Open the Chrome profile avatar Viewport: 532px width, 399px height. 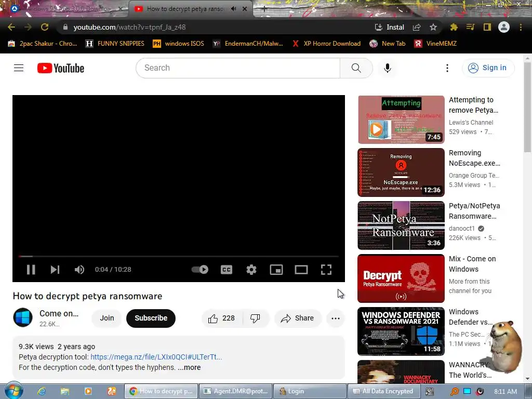(x=504, y=27)
